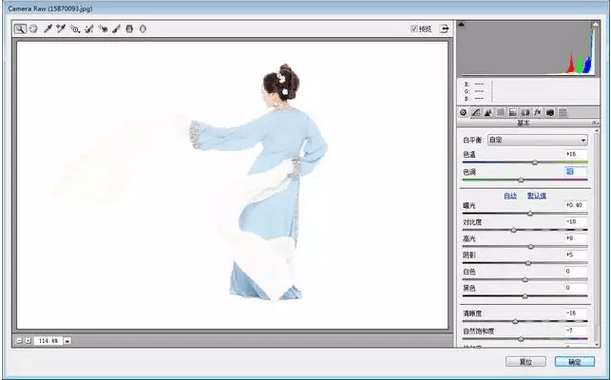611x380 pixels.
Task: Click the 阴影 shadows slider handle
Action: pyautogui.click(x=528, y=263)
